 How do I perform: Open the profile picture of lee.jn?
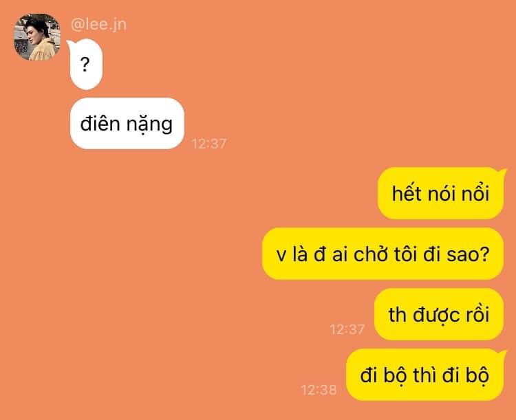(x=37, y=37)
